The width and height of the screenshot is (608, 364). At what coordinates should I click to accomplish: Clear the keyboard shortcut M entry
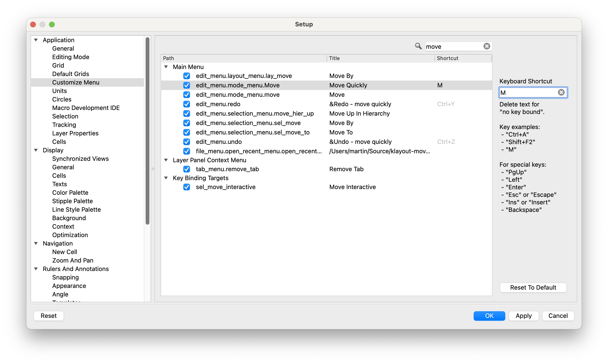[x=561, y=93]
